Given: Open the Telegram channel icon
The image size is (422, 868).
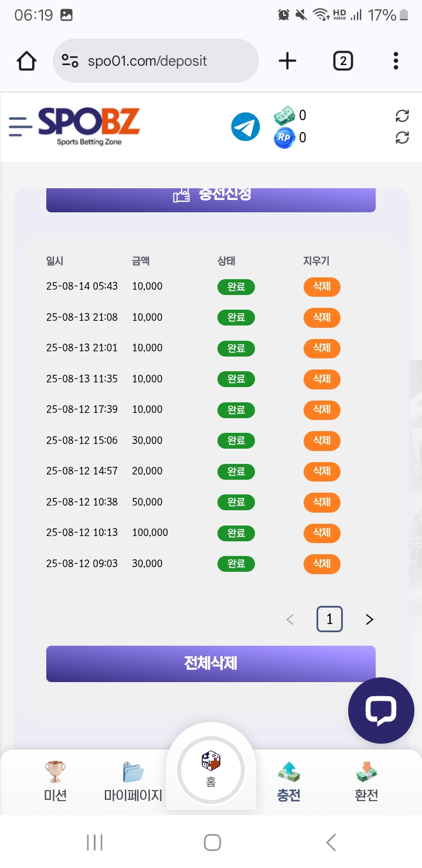Looking at the screenshot, I should click(246, 127).
